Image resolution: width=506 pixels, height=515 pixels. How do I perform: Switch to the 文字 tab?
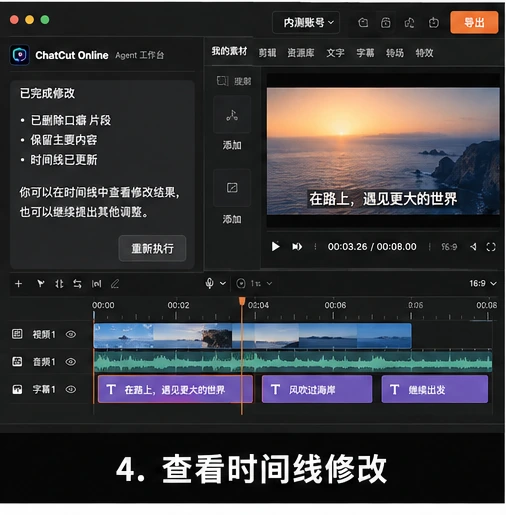click(x=335, y=53)
